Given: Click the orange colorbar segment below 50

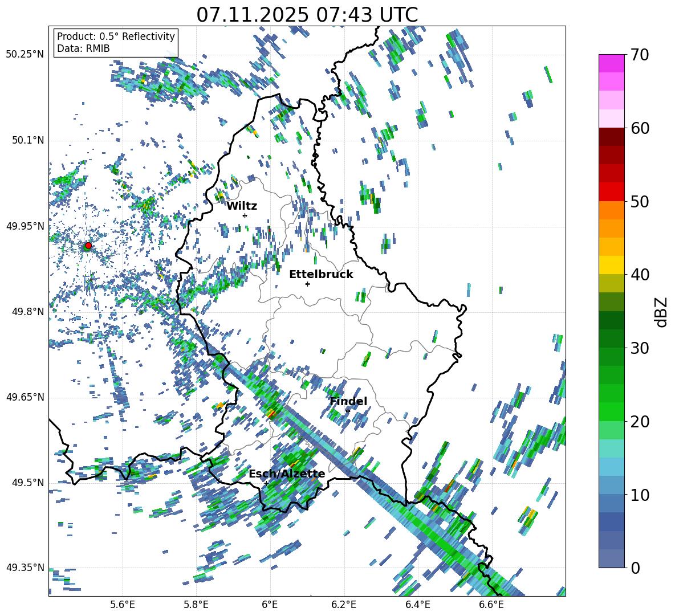Looking at the screenshot, I should tap(611, 210).
